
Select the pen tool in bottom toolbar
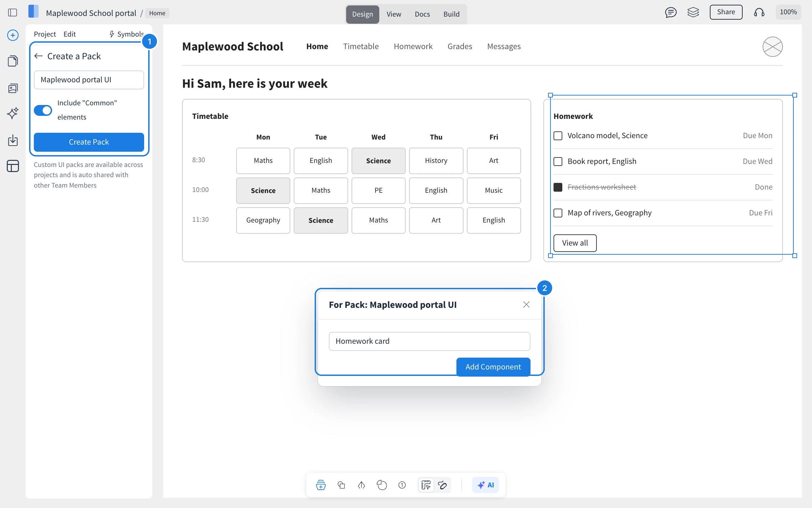point(361,485)
